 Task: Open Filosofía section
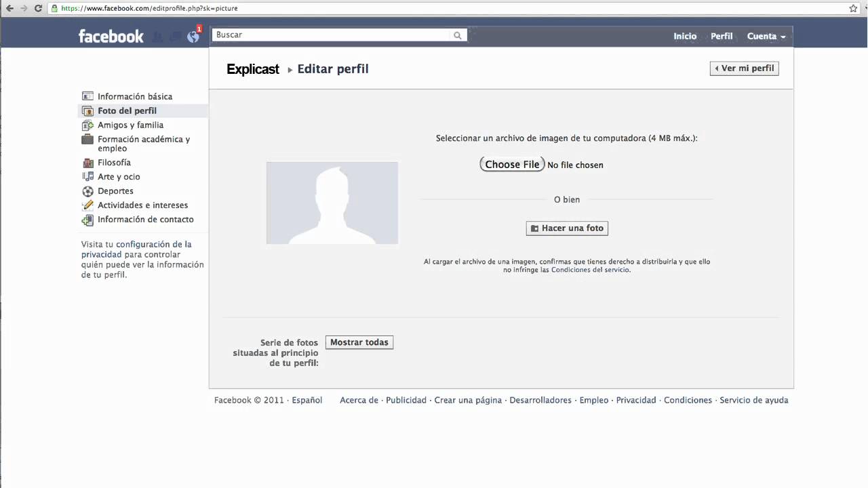coord(114,163)
